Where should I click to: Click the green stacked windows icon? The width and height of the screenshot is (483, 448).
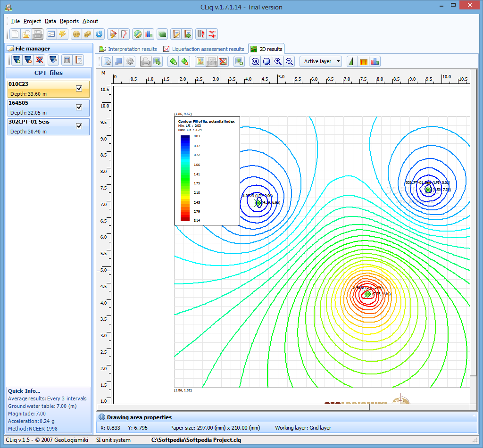pyautogui.click(x=162, y=34)
